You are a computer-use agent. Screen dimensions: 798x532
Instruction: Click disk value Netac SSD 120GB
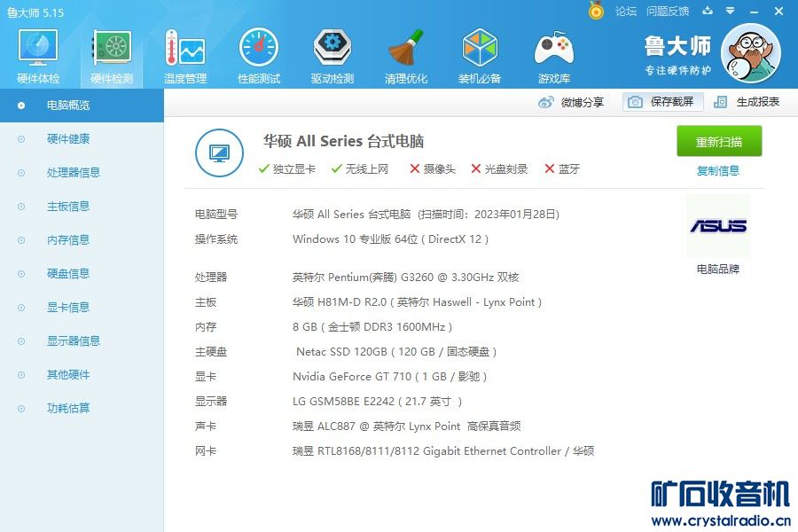(396, 352)
